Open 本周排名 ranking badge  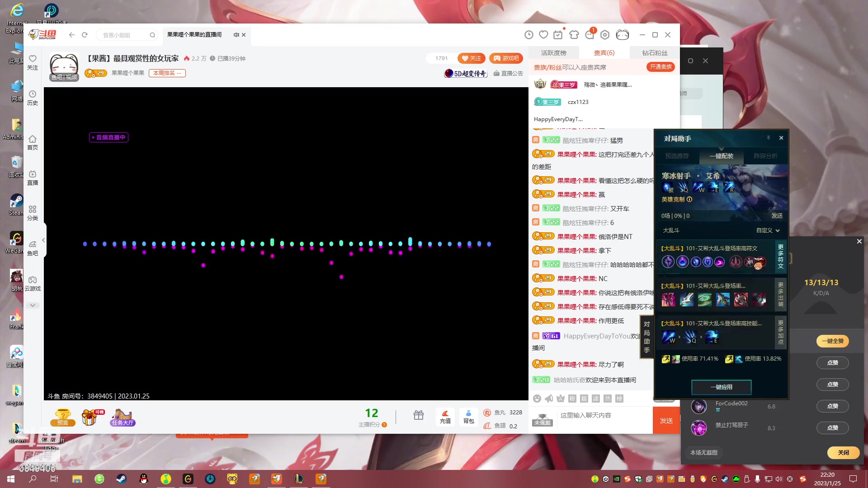167,73
